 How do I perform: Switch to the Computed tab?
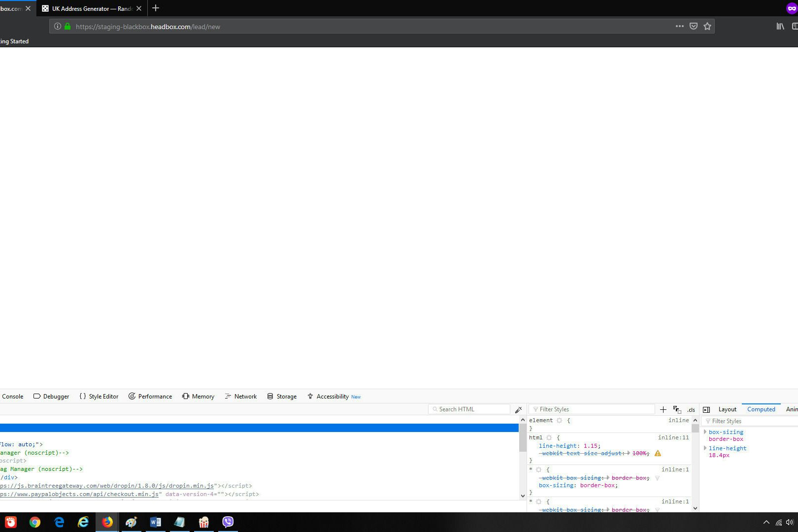tap(761, 409)
